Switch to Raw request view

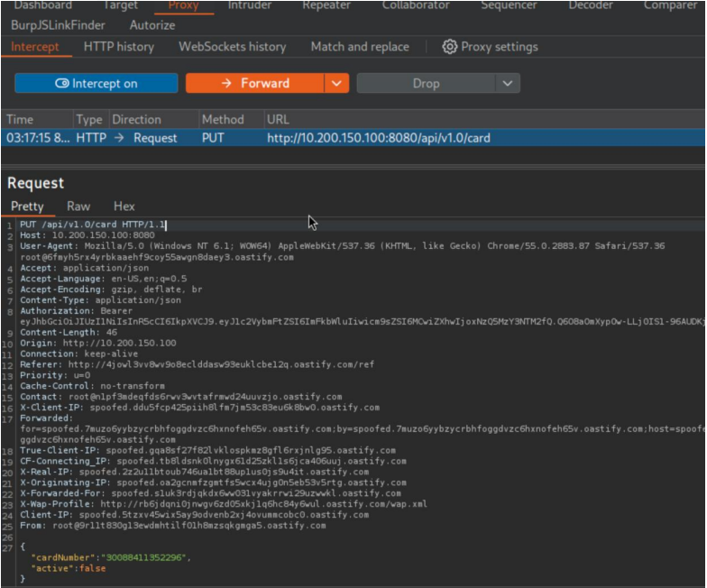pos(78,207)
